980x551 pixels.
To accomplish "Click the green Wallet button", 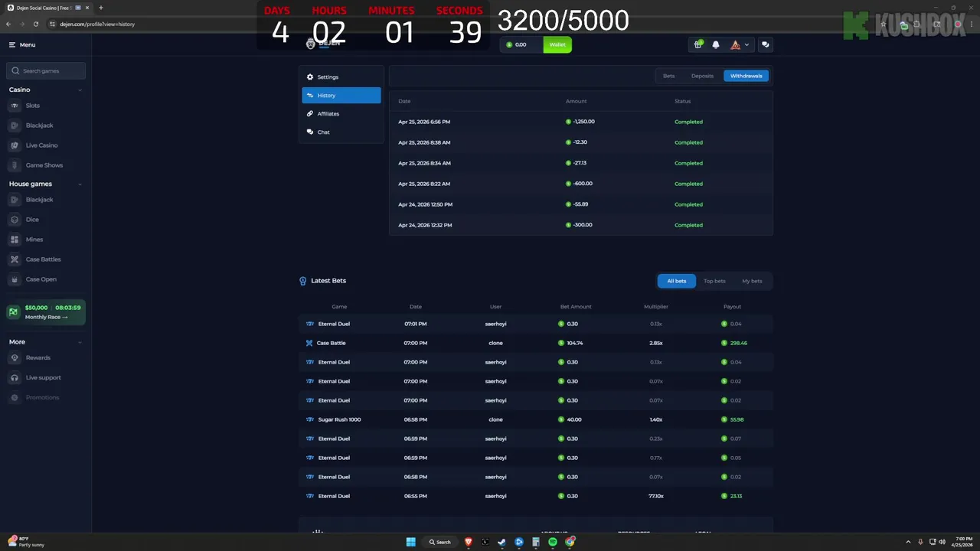I will 557,44.
